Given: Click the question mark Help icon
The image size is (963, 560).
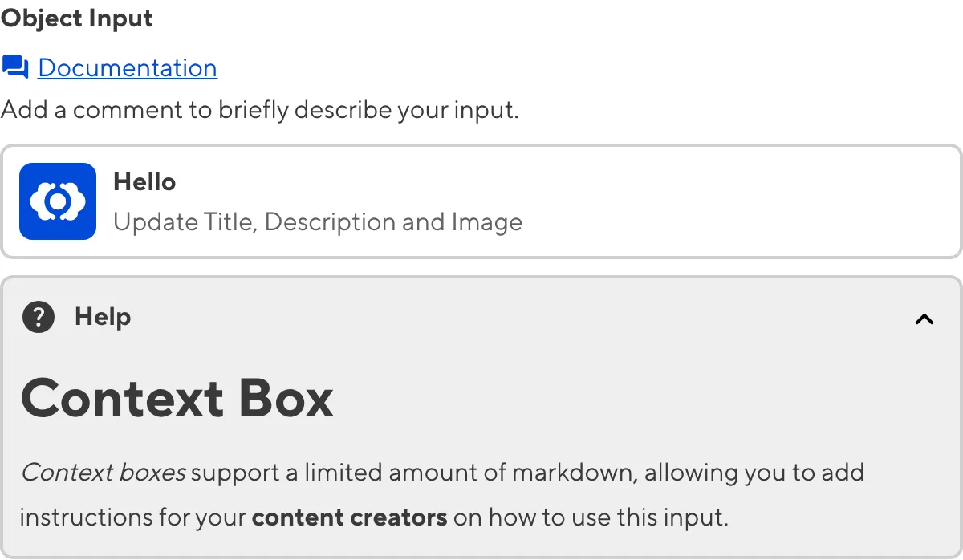Looking at the screenshot, I should (38, 318).
